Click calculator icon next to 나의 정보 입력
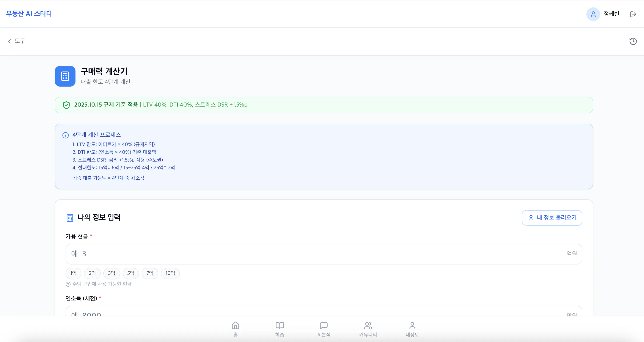This screenshot has width=644, height=342. (70, 218)
